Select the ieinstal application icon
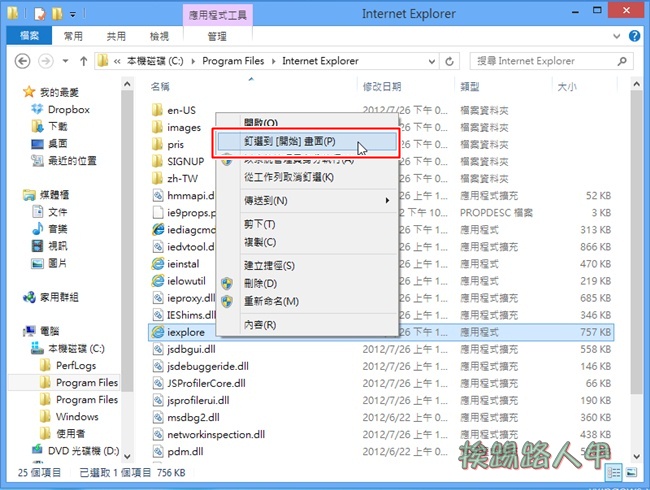Screen dimensions: 650x490 [158, 264]
